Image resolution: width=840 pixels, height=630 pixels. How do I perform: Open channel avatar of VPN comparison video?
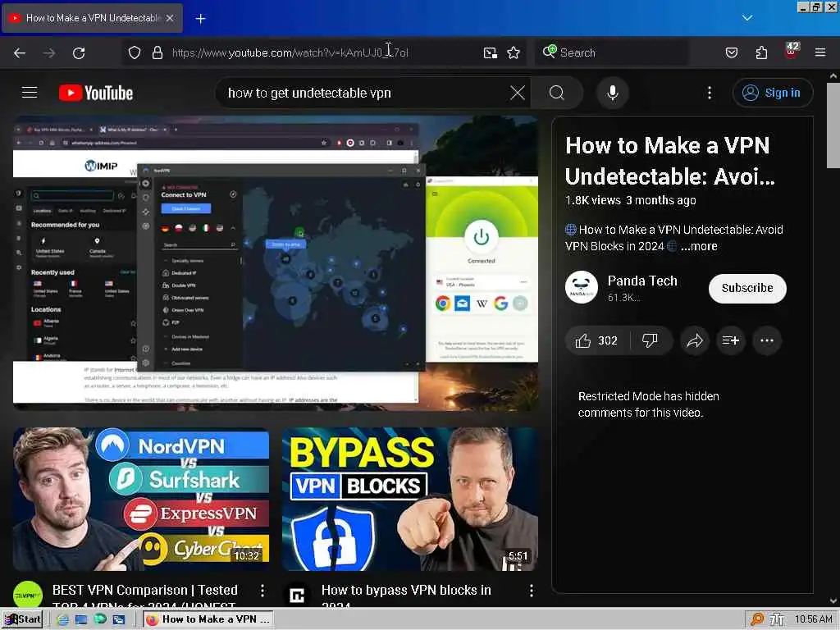[28, 595]
